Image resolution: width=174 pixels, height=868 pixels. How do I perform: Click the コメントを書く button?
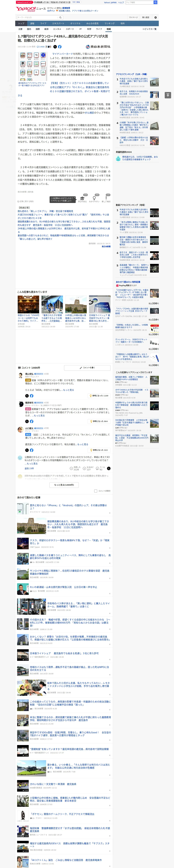[x=87, y=368]
